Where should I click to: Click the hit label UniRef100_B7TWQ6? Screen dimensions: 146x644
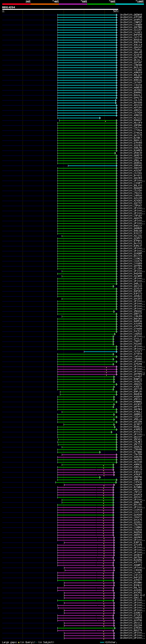131,452
